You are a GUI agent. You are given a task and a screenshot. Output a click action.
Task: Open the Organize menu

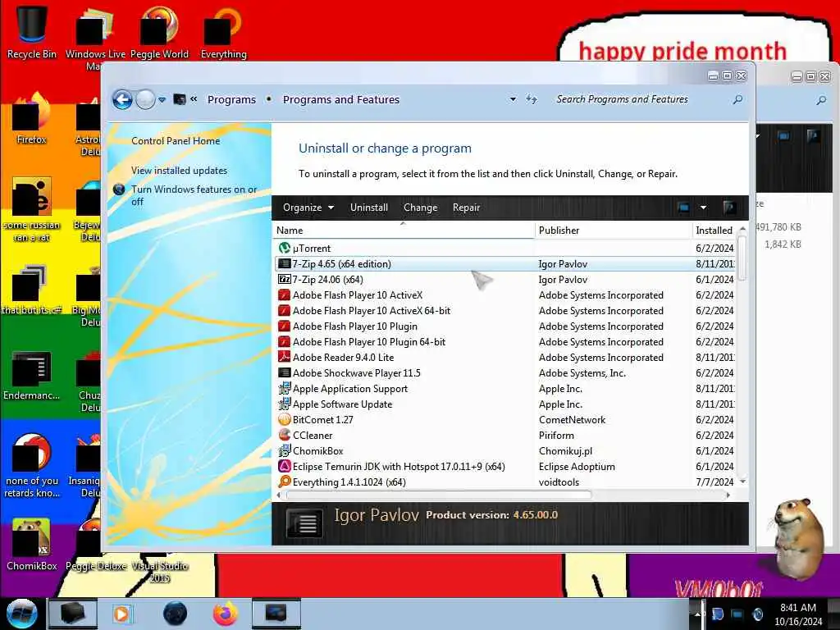(x=308, y=208)
